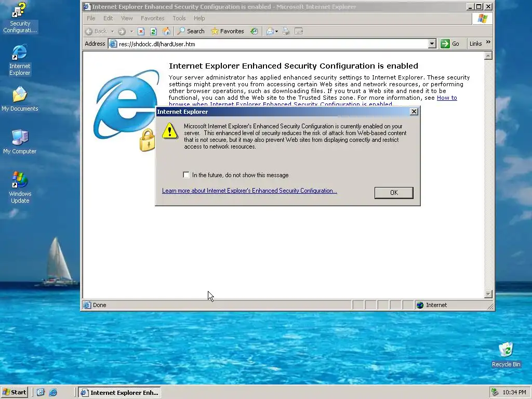Select Security Configuration desktop icon
The width and height of the screenshot is (532, 399).
click(x=20, y=18)
